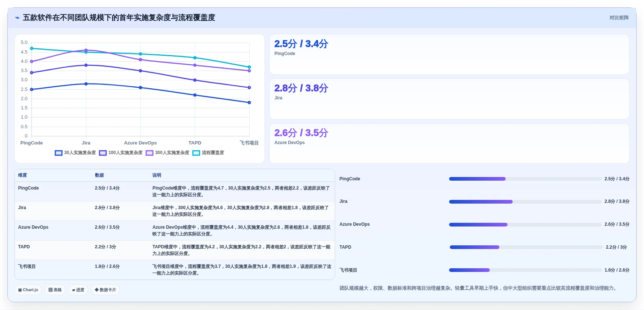
Task: Click the 对比矩阵 label in header
Action: click(619, 18)
